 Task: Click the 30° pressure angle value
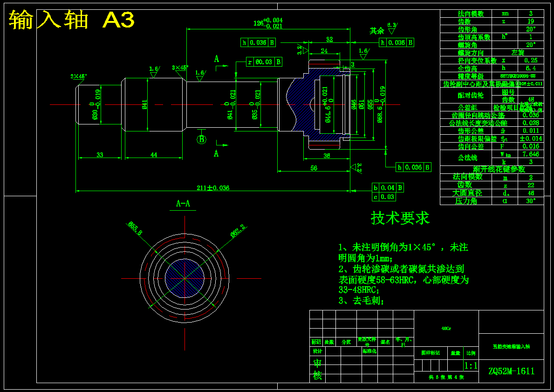coord(531,201)
